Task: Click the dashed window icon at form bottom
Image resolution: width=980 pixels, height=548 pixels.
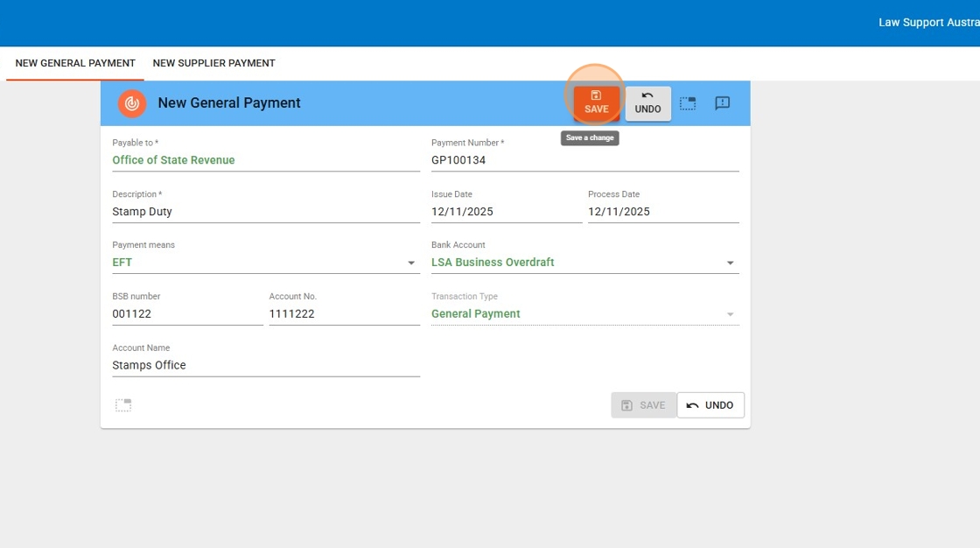Action: (123, 405)
